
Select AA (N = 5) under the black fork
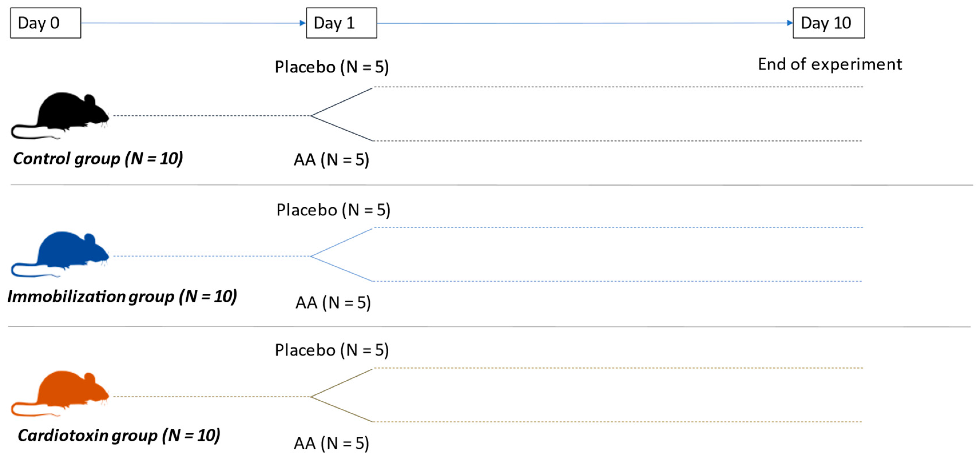(331, 160)
